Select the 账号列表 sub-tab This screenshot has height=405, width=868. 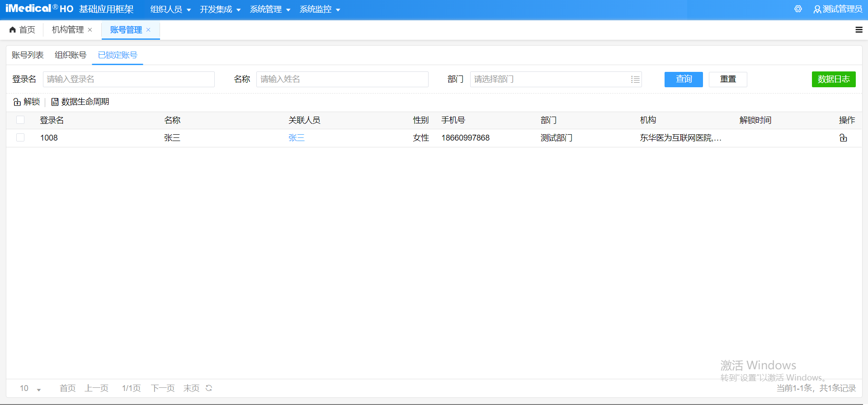(x=28, y=55)
